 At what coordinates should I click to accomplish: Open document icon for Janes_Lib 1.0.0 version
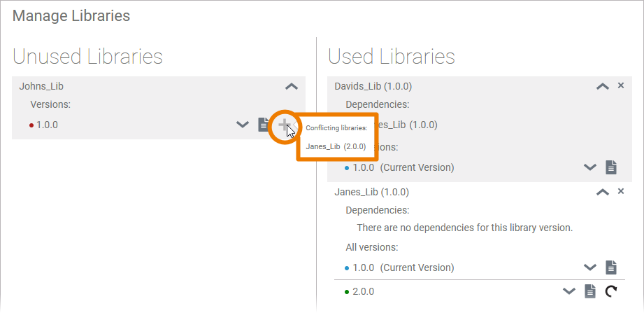coord(611,267)
